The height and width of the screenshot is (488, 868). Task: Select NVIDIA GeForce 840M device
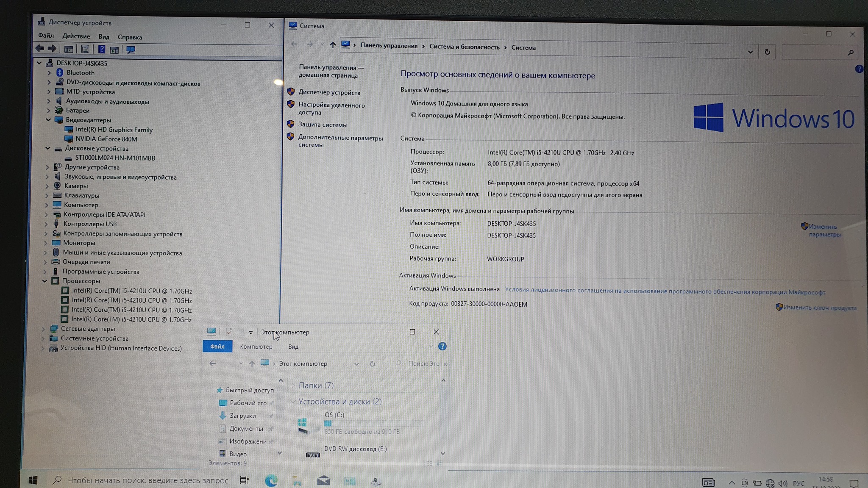pos(106,139)
